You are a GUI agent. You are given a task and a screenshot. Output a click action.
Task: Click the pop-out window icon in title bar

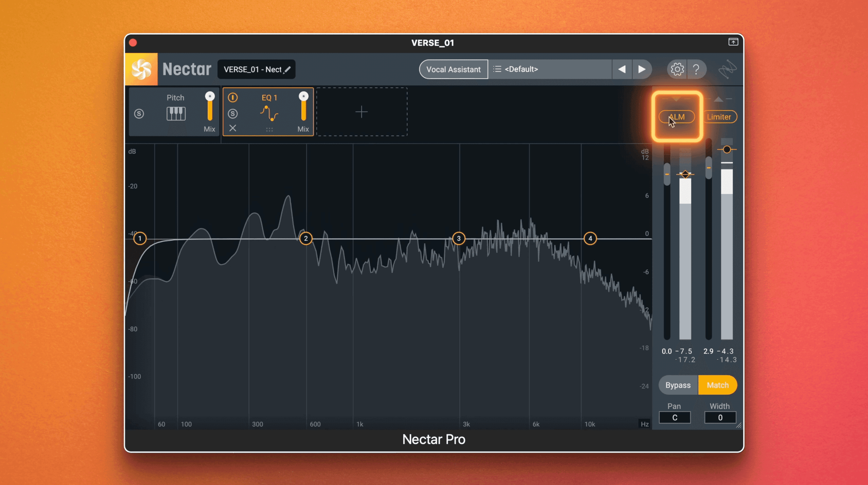point(733,42)
